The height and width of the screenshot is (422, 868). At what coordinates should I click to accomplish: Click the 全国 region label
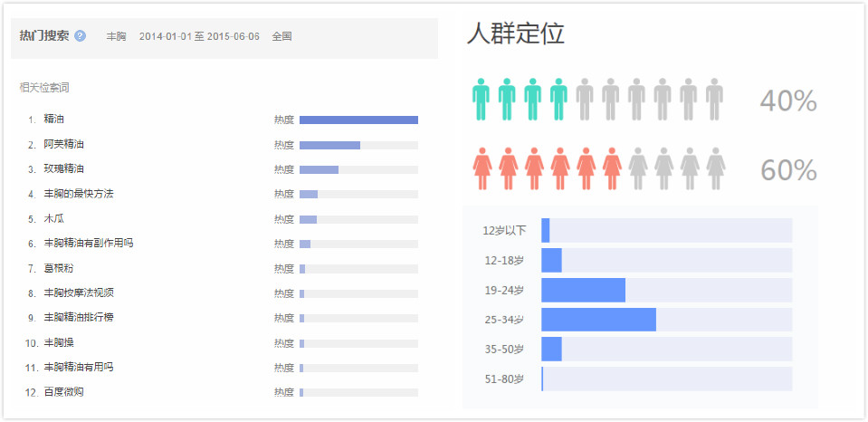(x=281, y=36)
